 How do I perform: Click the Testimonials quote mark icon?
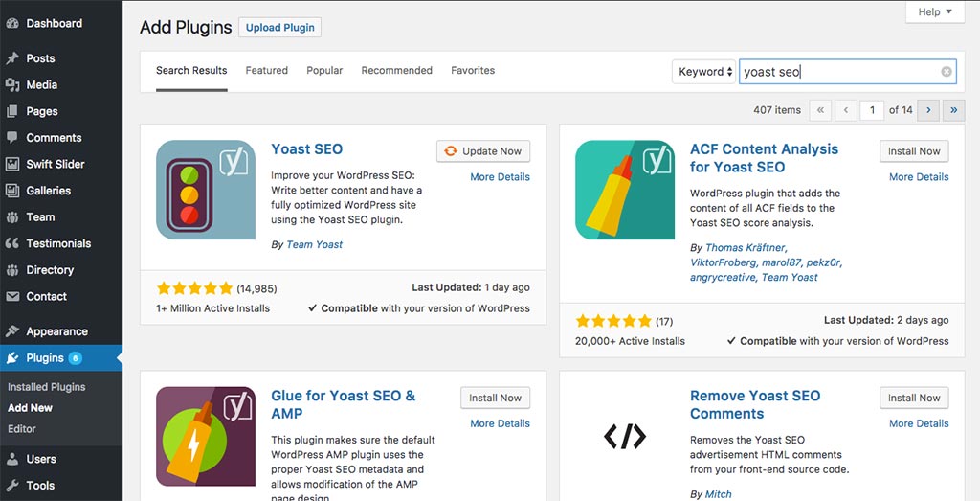(12, 243)
